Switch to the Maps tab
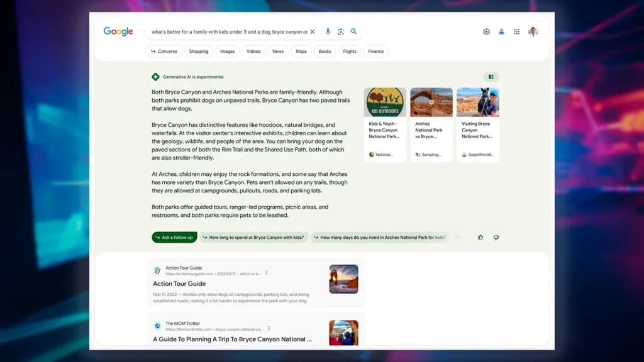This screenshot has height=362, width=644. [301, 51]
